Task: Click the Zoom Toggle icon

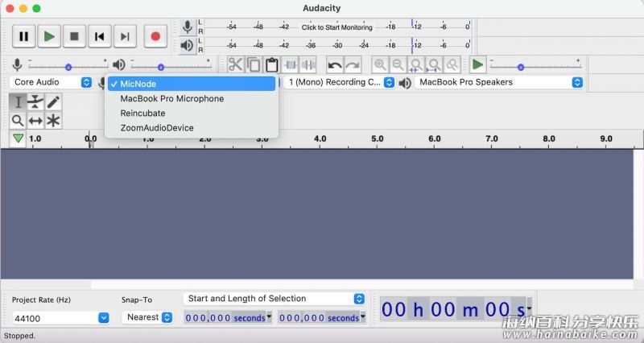Action: [x=452, y=65]
